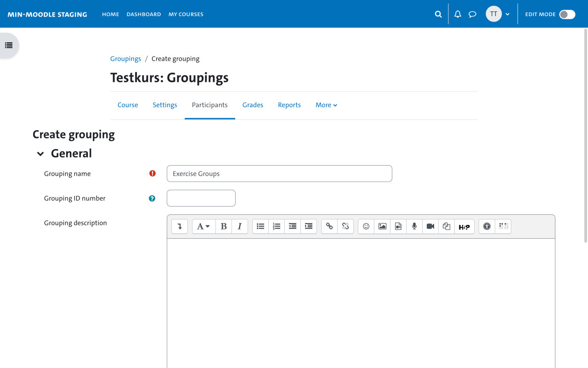Click the General section heading
This screenshot has height=368, width=588.
pyautogui.click(x=71, y=153)
